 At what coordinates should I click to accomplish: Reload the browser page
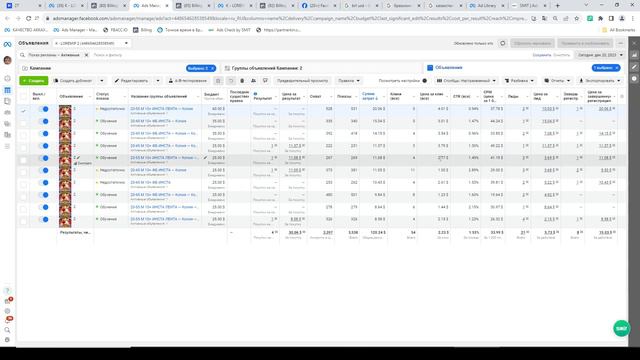28,18
